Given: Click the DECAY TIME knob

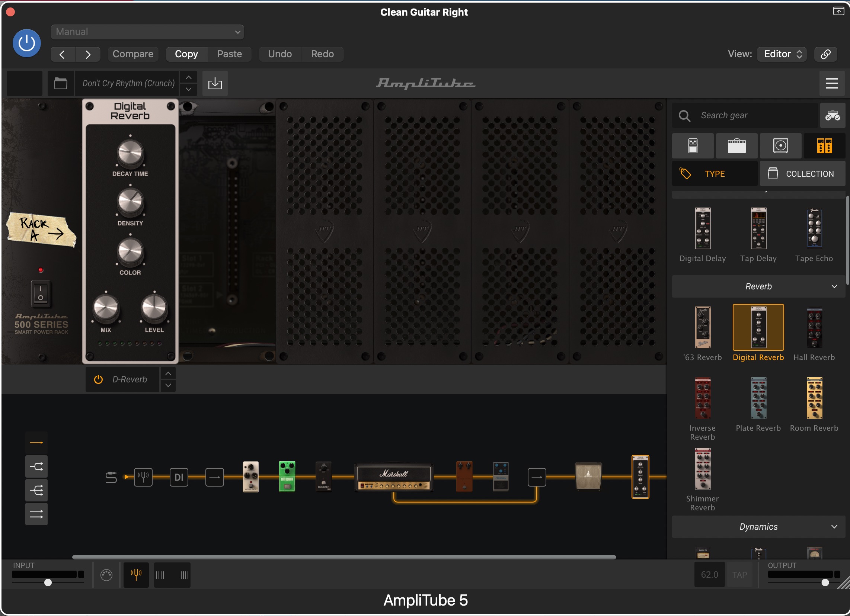Looking at the screenshot, I should [x=130, y=153].
